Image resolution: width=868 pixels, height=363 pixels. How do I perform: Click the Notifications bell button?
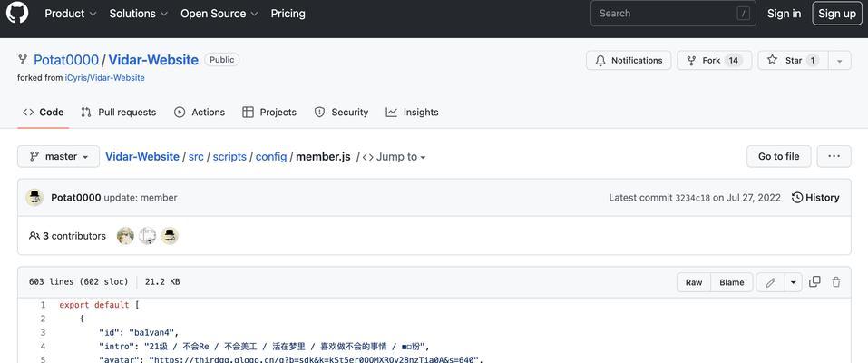(629, 61)
